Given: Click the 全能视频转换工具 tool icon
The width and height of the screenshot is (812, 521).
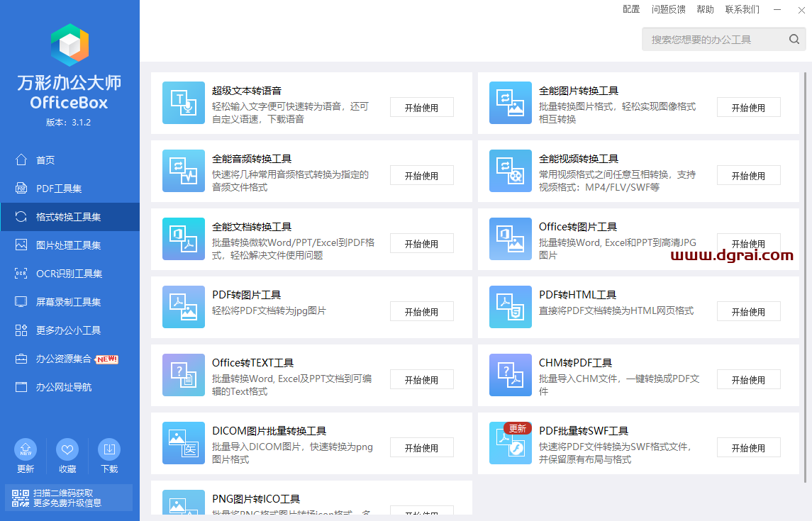Looking at the screenshot, I should click(510, 171).
